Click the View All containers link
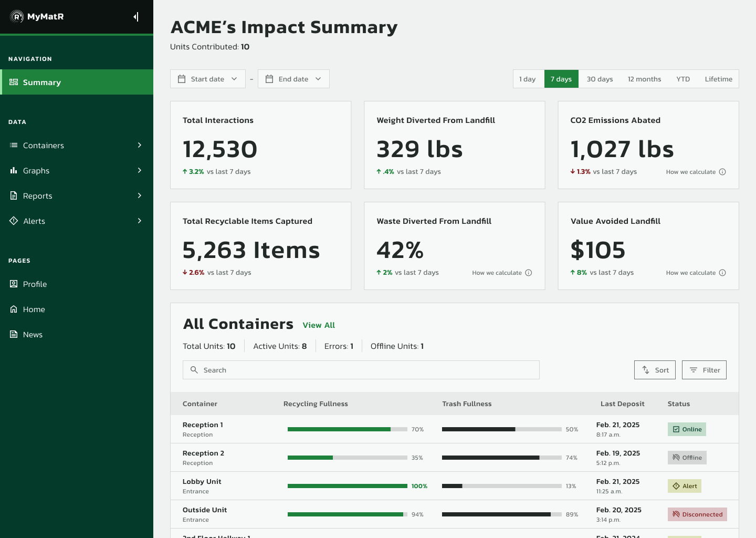Viewport: 756px width, 538px height. pyautogui.click(x=319, y=325)
